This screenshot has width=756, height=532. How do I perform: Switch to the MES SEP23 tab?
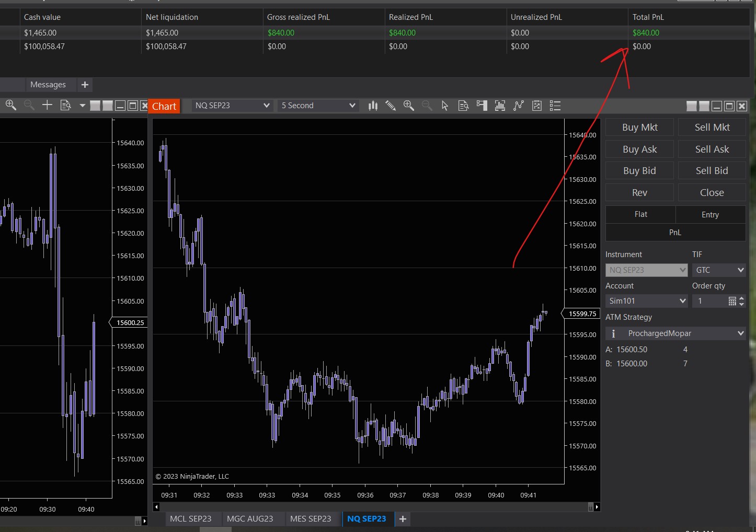311,519
